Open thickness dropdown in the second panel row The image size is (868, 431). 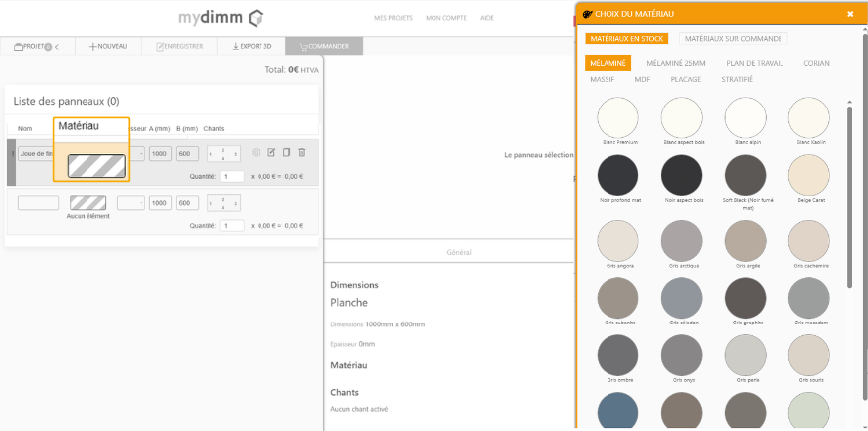[x=131, y=202]
